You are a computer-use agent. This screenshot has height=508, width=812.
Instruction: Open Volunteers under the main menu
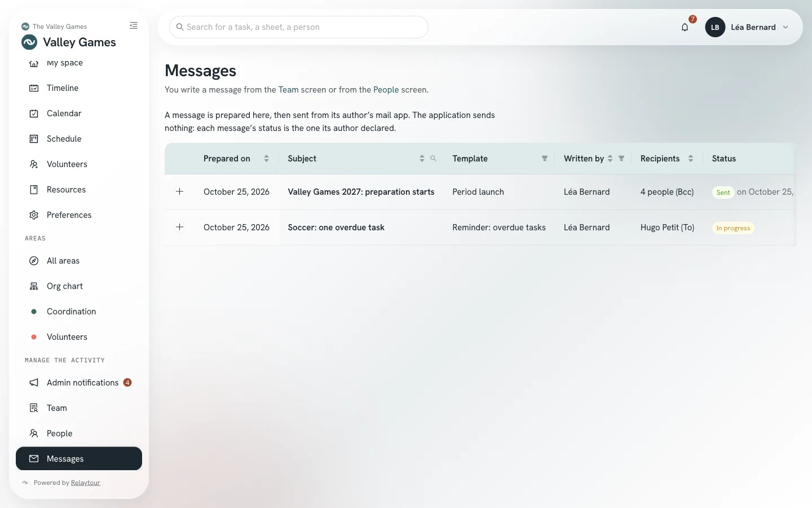(x=79, y=164)
